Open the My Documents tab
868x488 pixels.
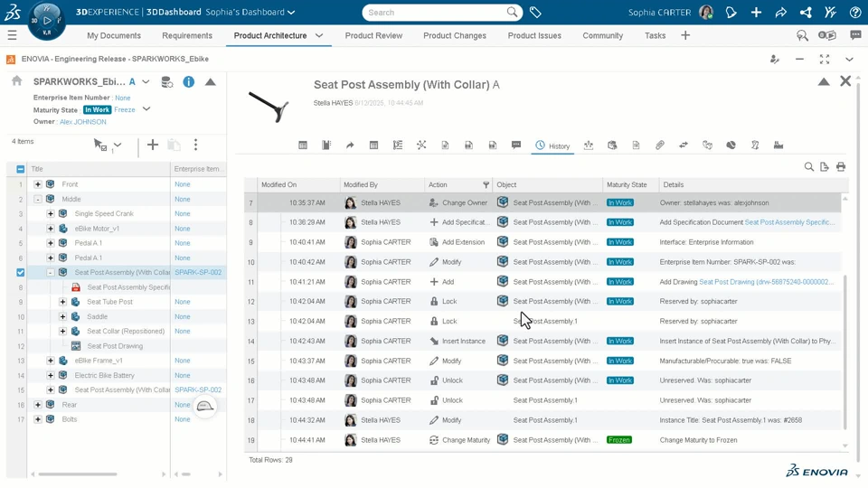(114, 35)
